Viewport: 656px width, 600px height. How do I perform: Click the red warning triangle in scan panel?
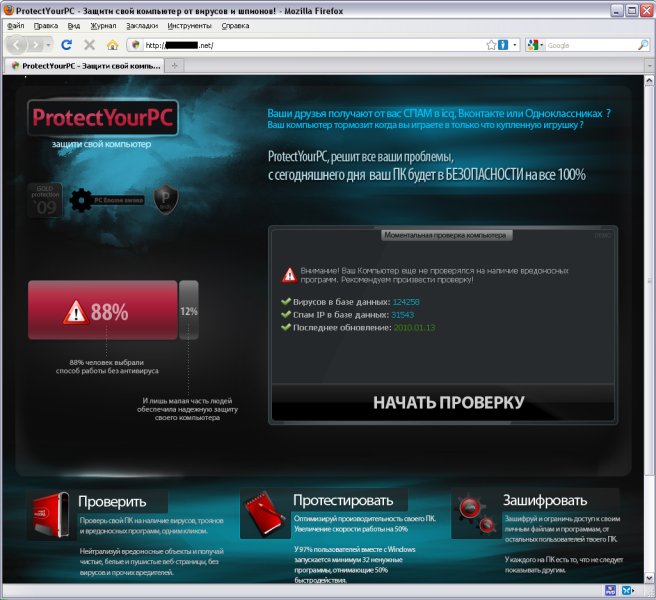[290, 275]
